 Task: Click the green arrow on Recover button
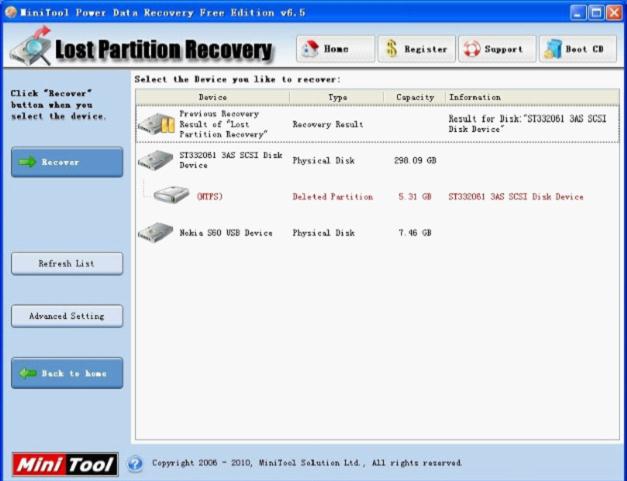click(28, 162)
